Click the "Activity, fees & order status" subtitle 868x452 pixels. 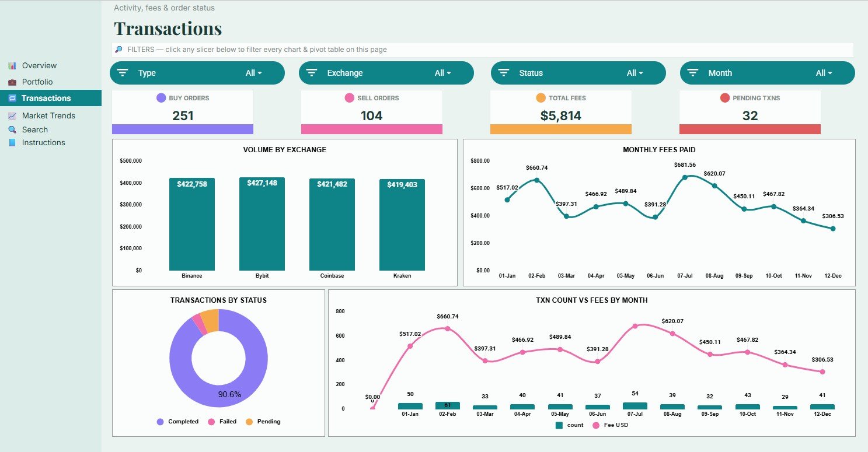[x=164, y=8]
